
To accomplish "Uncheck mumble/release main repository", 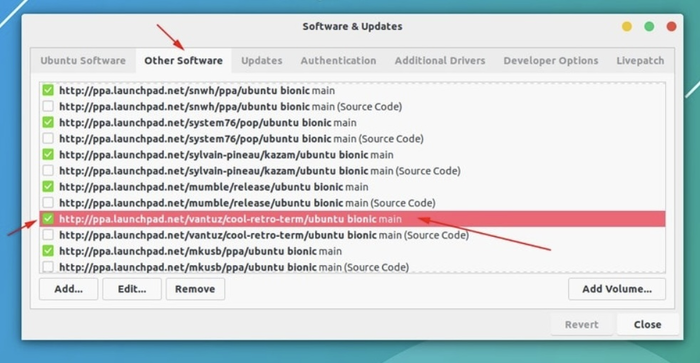I will [48, 187].
